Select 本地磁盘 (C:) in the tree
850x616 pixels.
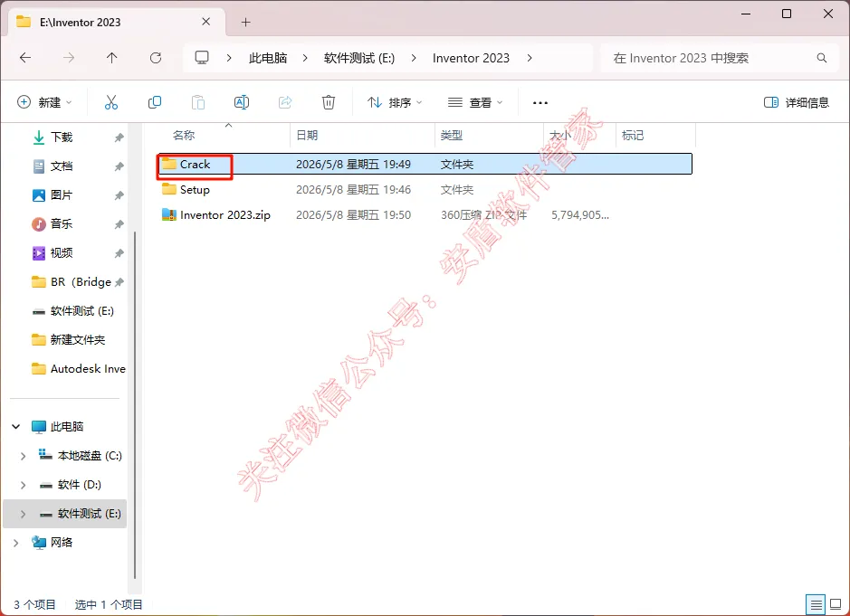click(x=90, y=456)
